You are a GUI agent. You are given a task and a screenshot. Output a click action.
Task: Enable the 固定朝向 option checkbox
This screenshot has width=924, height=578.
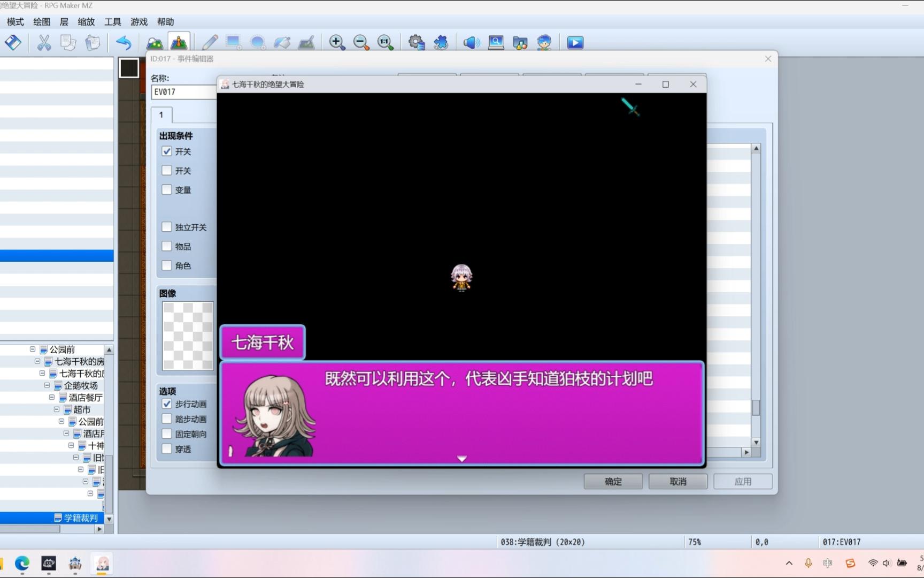pyautogui.click(x=167, y=434)
